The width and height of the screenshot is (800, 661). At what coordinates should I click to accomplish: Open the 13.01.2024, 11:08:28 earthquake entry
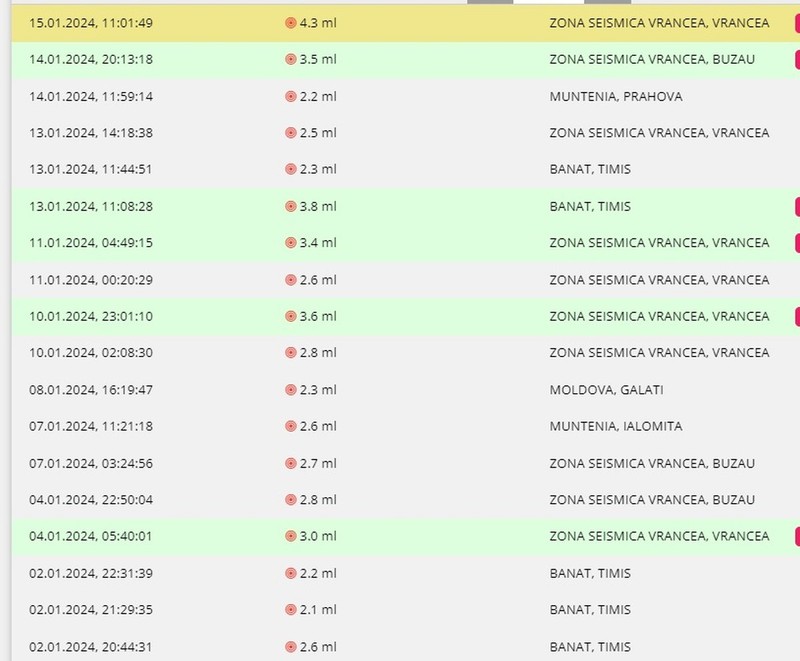[406, 207]
